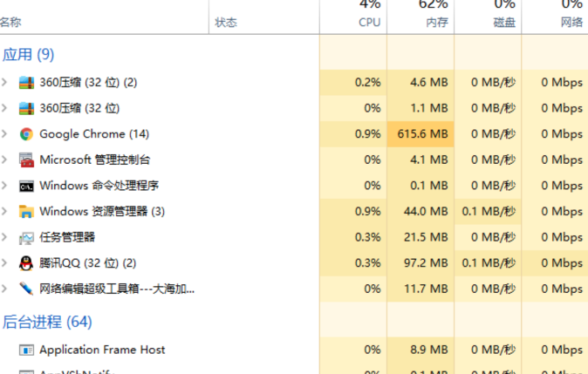Click the 腾讯QQ penguin icon

pos(26,263)
